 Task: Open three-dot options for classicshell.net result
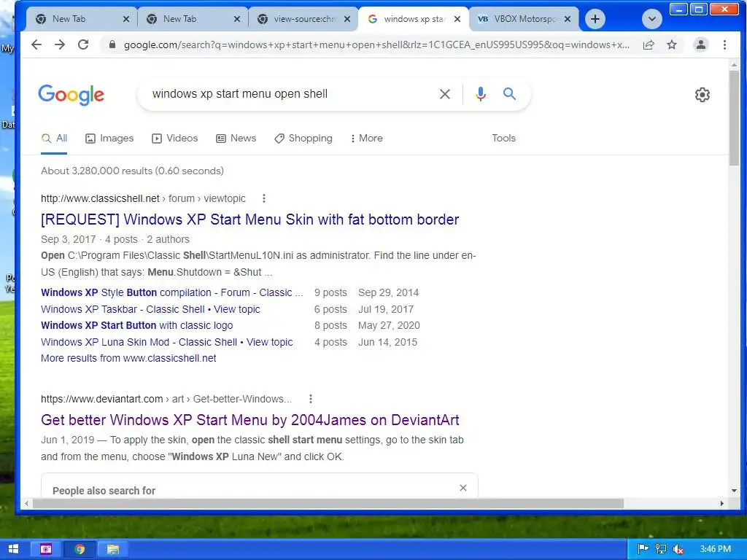tap(264, 198)
